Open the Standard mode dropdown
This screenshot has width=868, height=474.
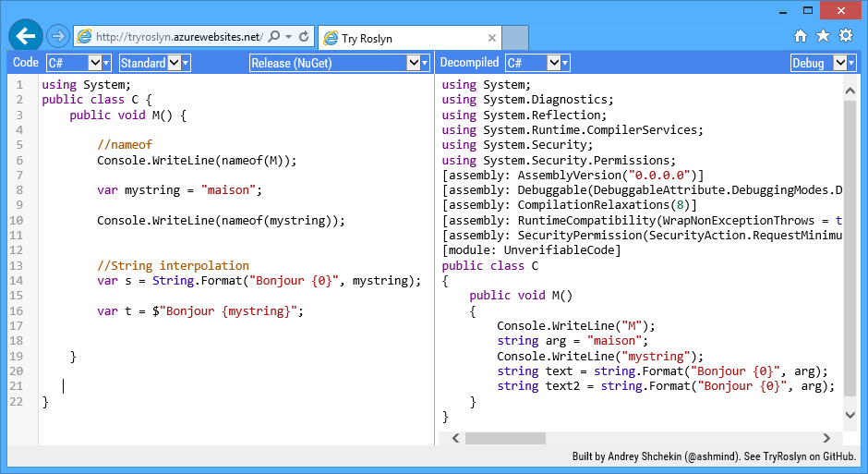[155, 63]
